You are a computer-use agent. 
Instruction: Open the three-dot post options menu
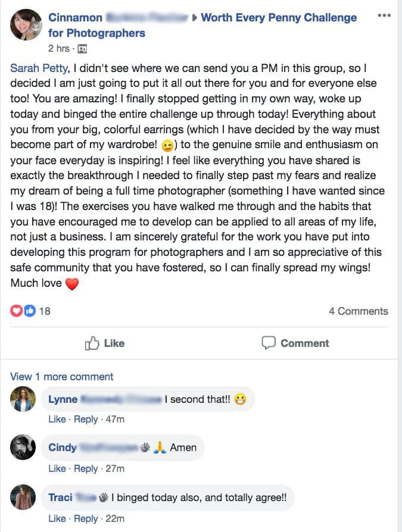click(x=384, y=15)
